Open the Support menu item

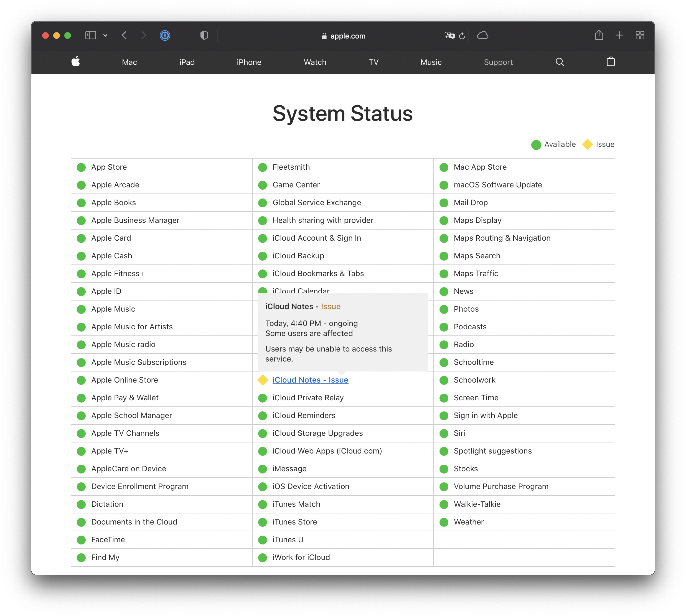point(498,62)
